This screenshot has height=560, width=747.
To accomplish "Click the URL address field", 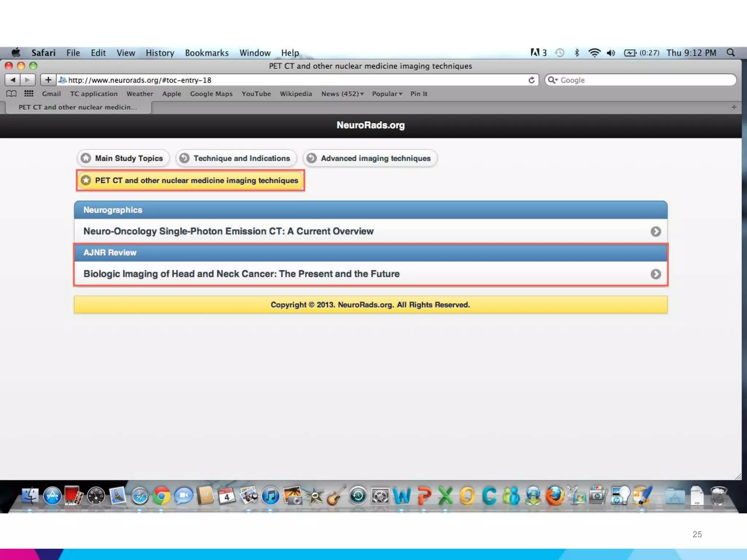I will click(292, 80).
